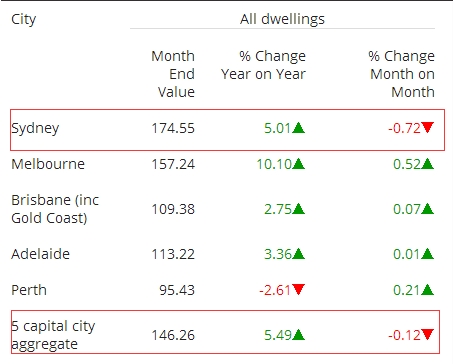The width and height of the screenshot is (453, 364).
Task: Select the Melbourne row label
Action: pos(48,164)
